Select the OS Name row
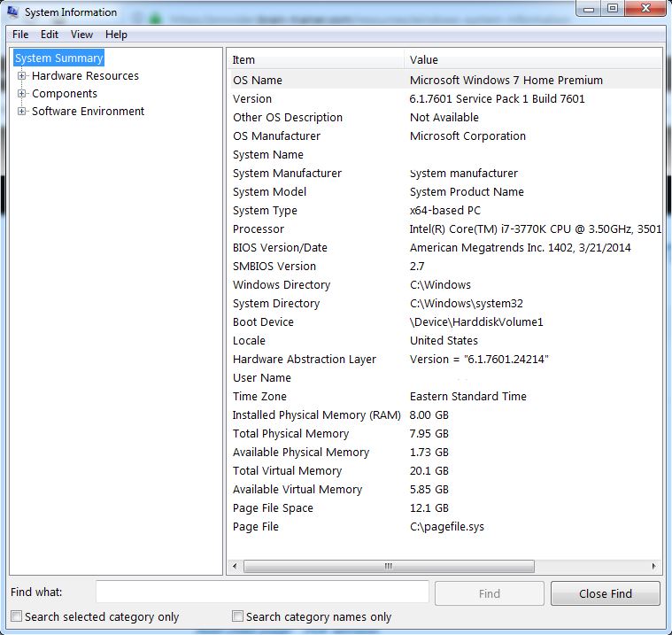This screenshot has height=635, width=672. (445, 81)
